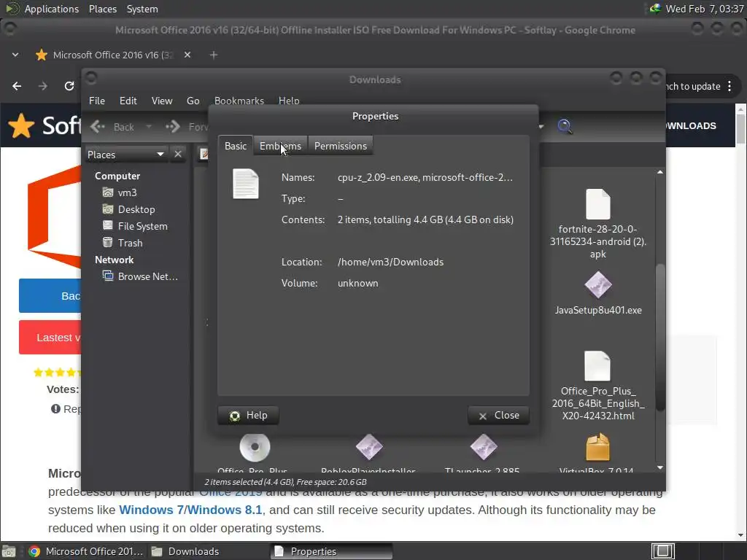Click Chrome's forward navigation arrow
747x560 pixels.
pyautogui.click(x=43, y=86)
